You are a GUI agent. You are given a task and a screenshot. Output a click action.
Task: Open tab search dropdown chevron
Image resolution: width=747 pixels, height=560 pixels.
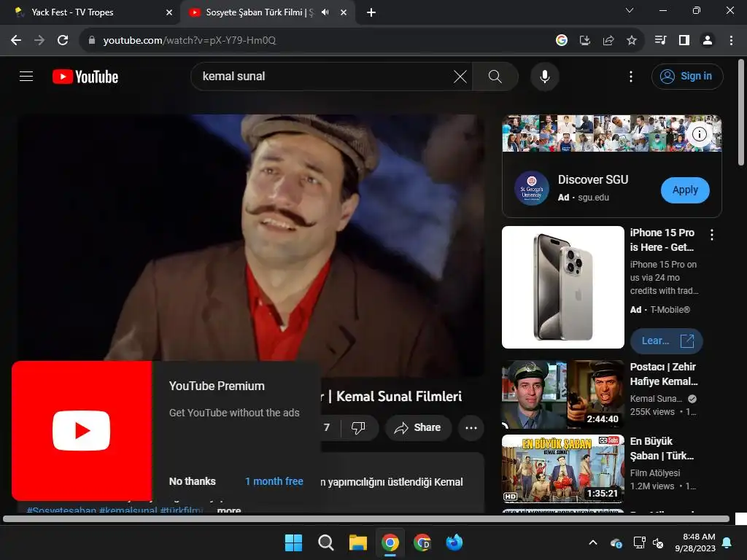pos(630,10)
